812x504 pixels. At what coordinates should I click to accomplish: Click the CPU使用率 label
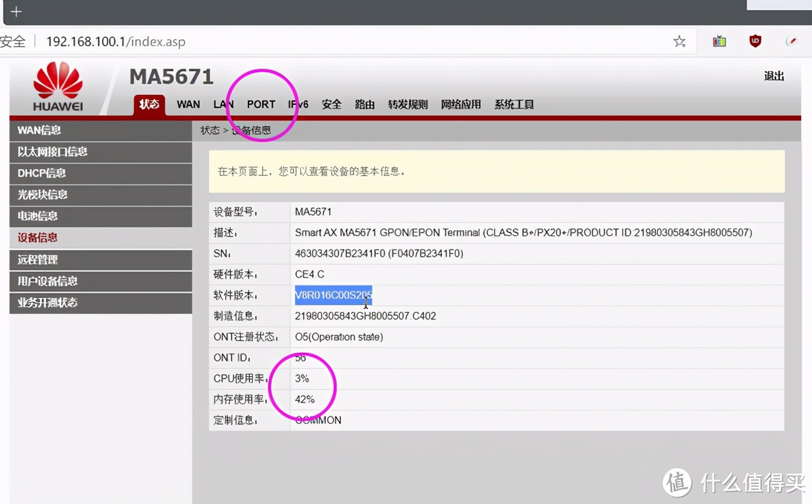tap(240, 379)
